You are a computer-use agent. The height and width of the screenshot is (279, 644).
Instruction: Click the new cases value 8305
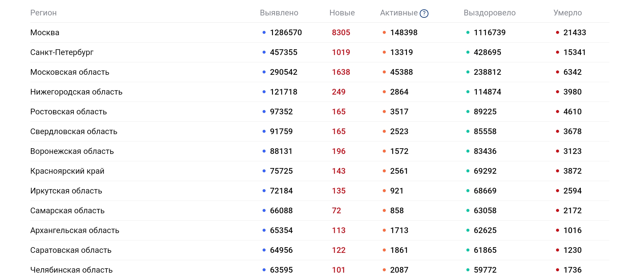pos(341,33)
